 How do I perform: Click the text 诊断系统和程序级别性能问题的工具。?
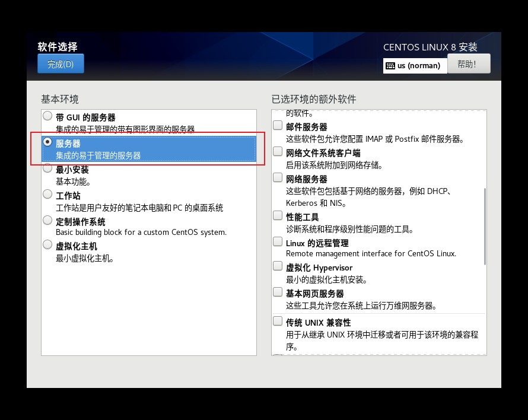pyautogui.click(x=350, y=230)
